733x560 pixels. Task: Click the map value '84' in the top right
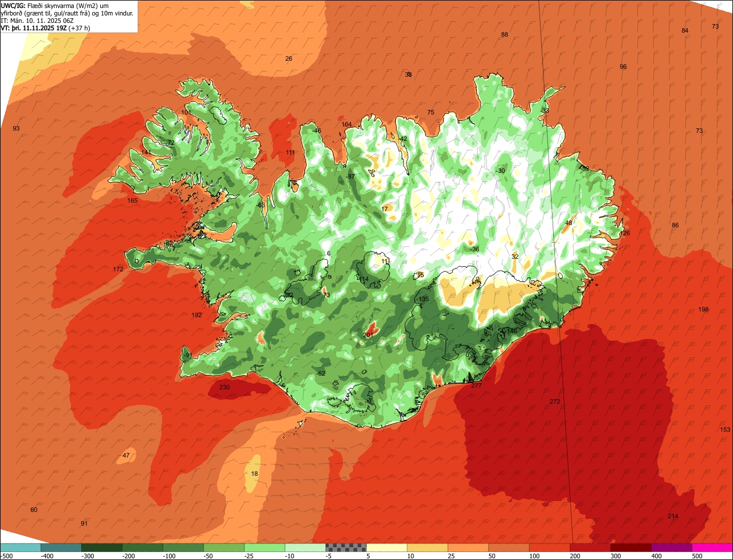685,30
